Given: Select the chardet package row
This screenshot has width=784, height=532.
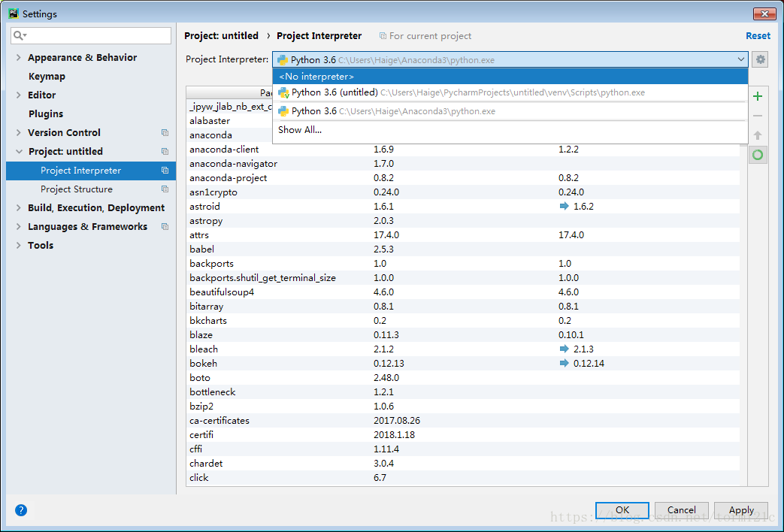Looking at the screenshot, I should point(463,463).
